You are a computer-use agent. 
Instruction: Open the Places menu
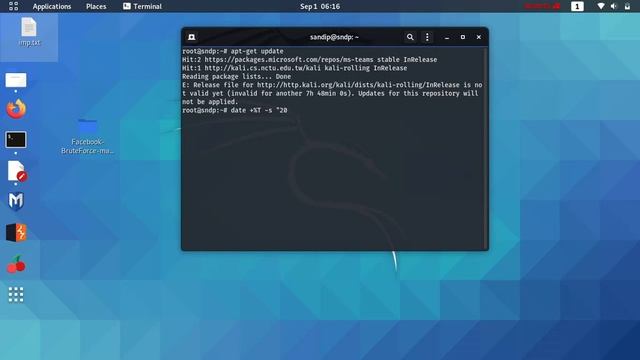point(96,6)
